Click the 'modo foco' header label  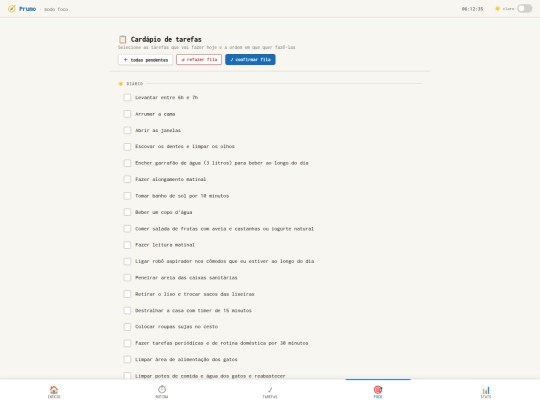click(x=56, y=9)
